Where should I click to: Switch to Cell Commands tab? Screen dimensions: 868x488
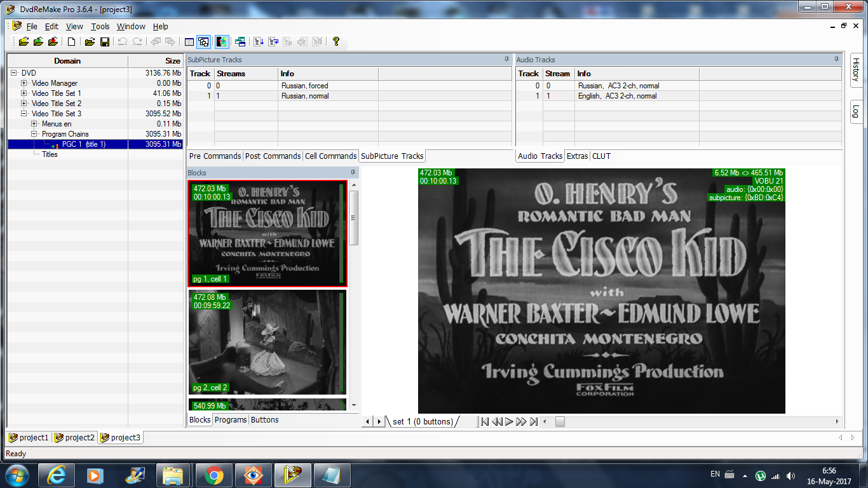click(330, 156)
